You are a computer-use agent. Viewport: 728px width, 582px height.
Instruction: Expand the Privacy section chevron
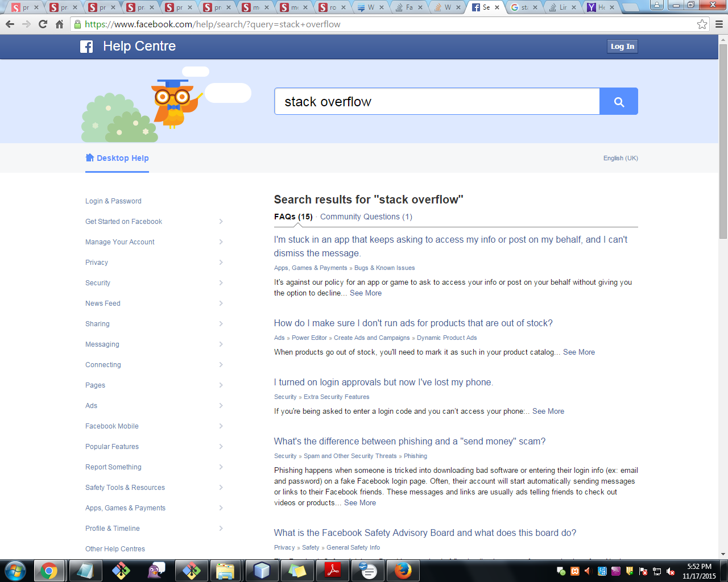(x=221, y=263)
